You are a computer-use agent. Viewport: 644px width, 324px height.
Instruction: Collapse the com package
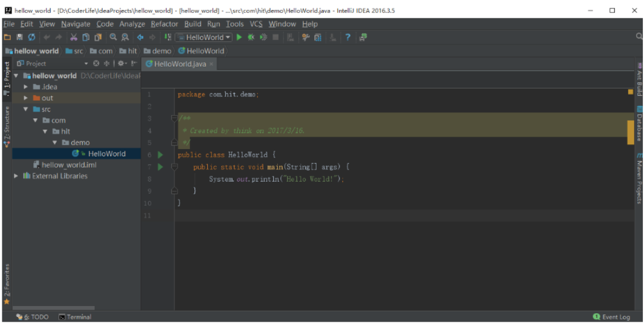coord(35,120)
